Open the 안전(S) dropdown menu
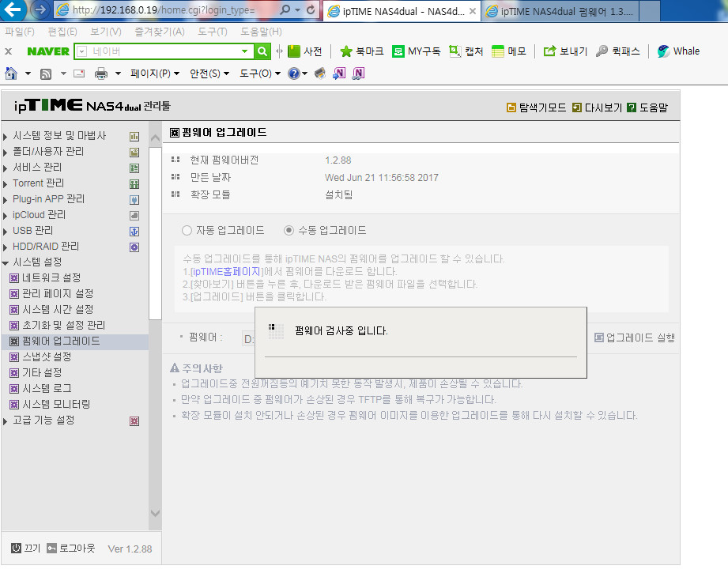 (209, 74)
